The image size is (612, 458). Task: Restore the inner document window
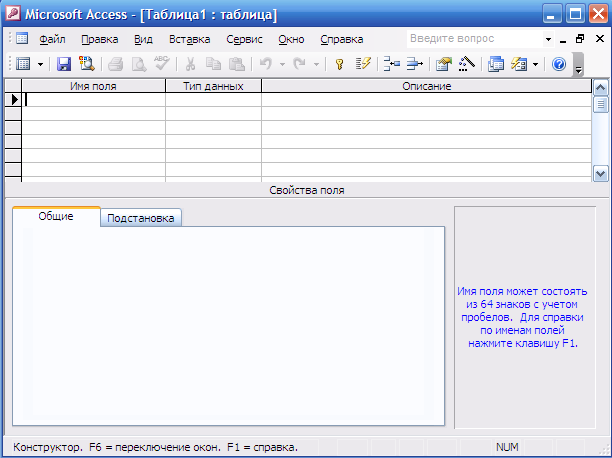tap(580, 39)
